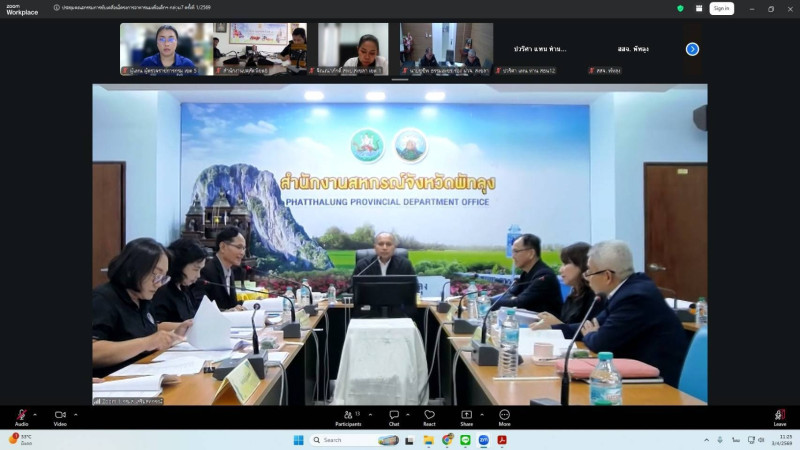Expand video options arrow next to Video
Screen dimensions: 800x450
(x=74, y=414)
